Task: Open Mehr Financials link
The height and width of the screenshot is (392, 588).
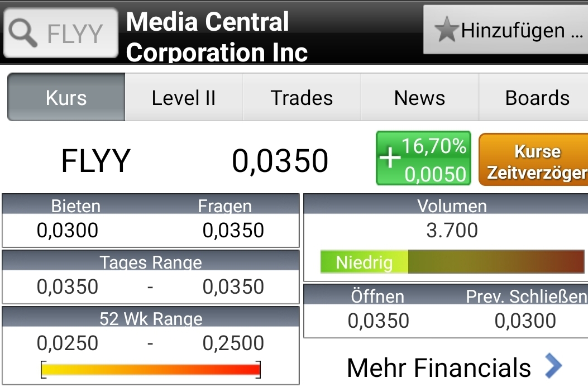Action: point(439,367)
